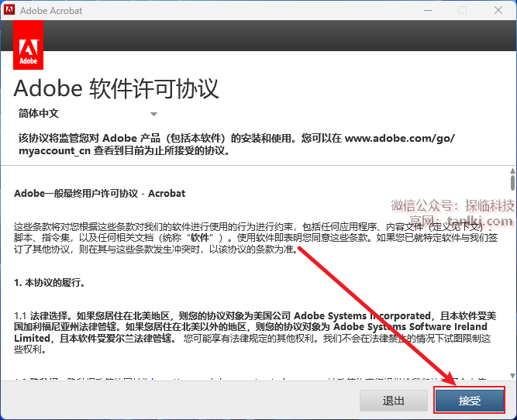
Task: Click the paragraph beginning 这些条款将对您
Action: (256, 238)
